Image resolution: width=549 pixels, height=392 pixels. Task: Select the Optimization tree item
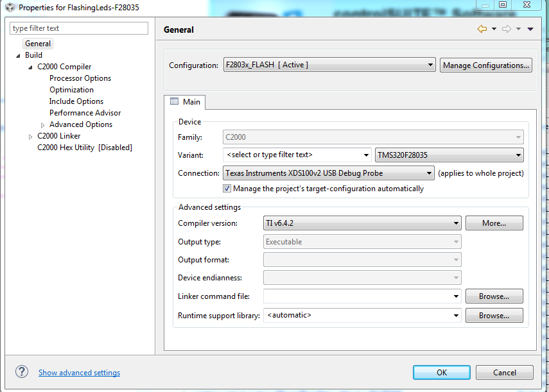[x=71, y=89]
